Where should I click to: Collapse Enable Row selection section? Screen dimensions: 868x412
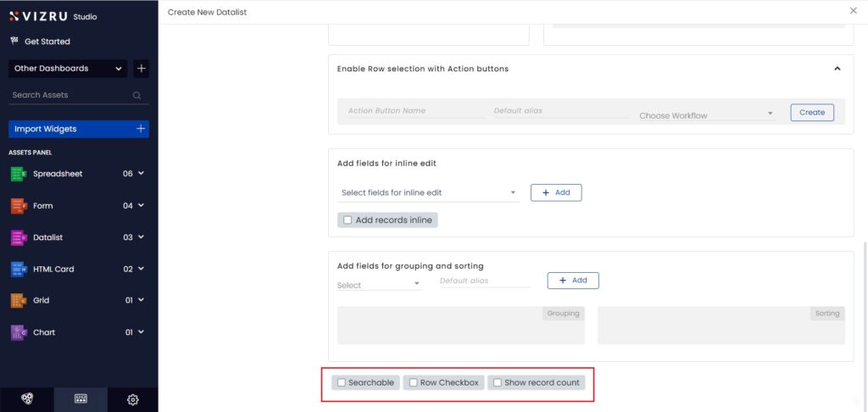[x=837, y=69]
